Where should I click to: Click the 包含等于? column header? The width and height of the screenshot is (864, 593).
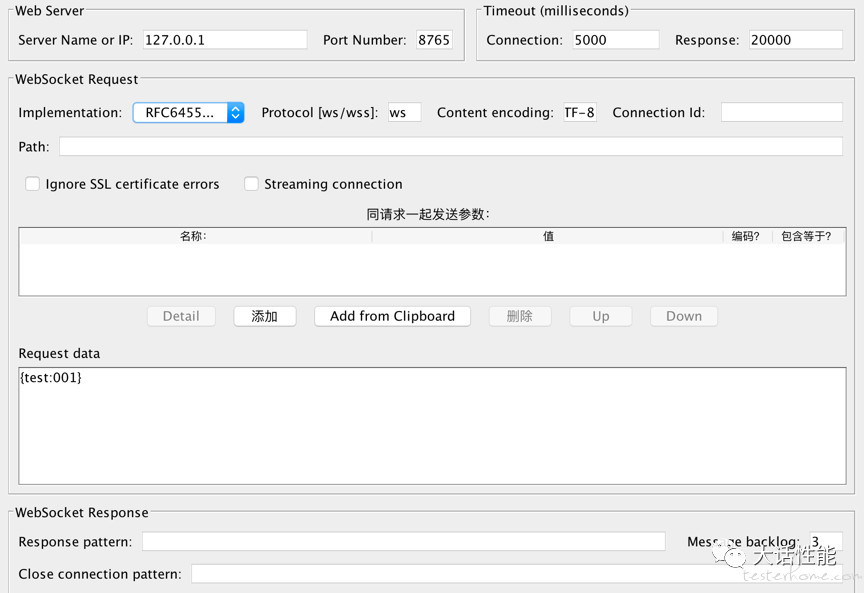pyautogui.click(x=806, y=236)
